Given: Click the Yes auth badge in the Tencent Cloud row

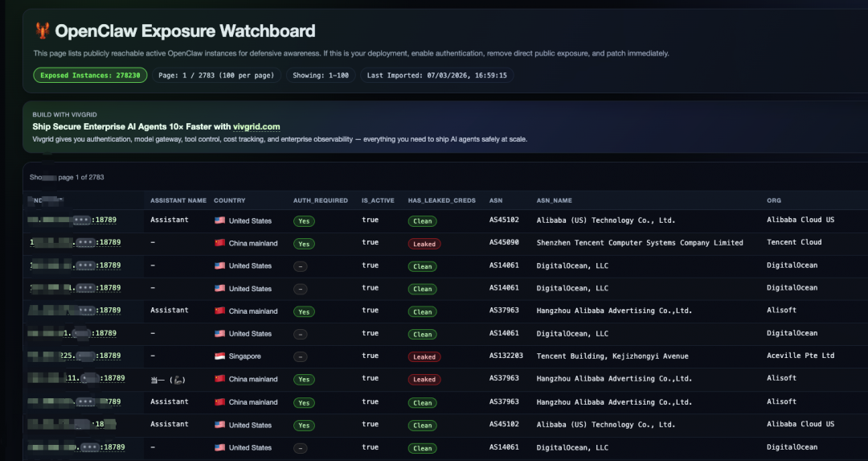Looking at the screenshot, I should pos(304,244).
